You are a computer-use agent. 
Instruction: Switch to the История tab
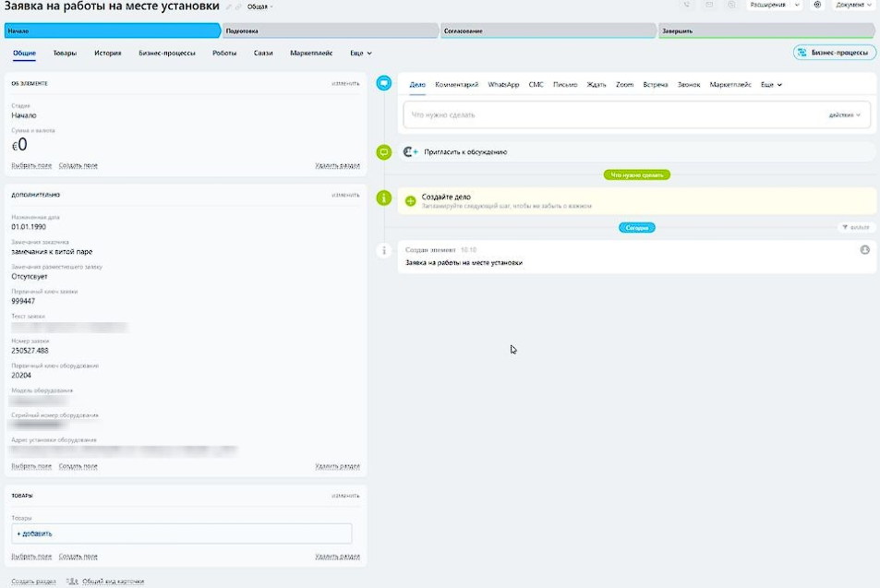[x=107, y=54]
